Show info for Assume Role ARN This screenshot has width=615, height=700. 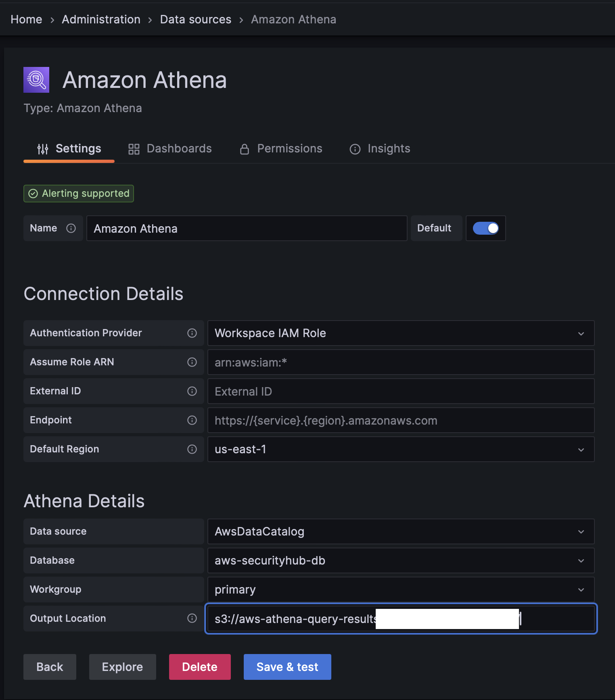coord(192,362)
